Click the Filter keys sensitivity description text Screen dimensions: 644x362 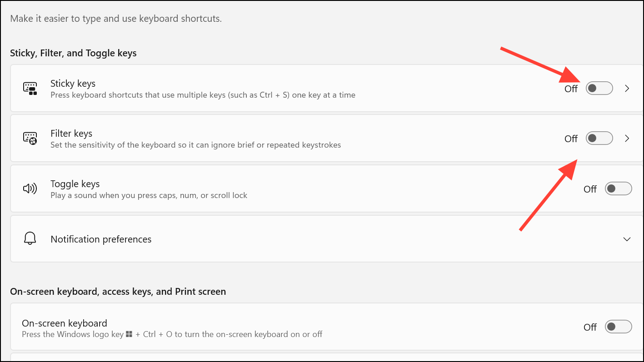[195, 145]
